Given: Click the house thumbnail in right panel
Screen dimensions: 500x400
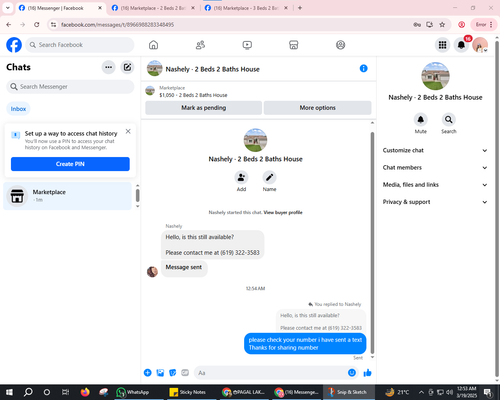Looking at the screenshot, I should 435,76.
